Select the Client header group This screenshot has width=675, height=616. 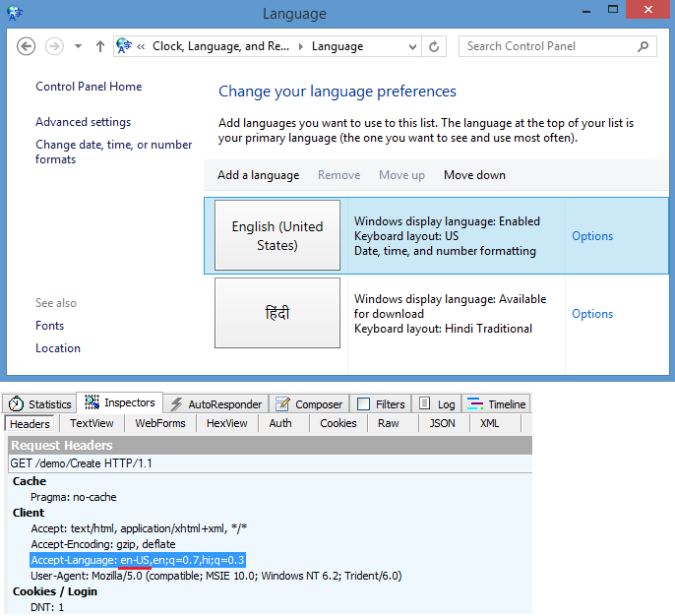pyautogui.click(x=29, y=513)
